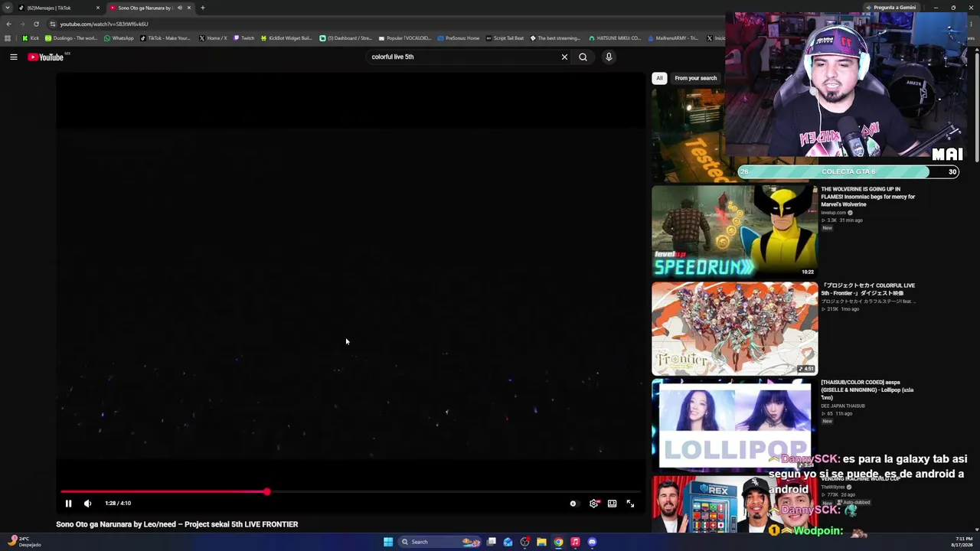Run the search with the magnifier button
This screenshot has height=551, width=980.
pyautogui.click(x=583, y=57)
